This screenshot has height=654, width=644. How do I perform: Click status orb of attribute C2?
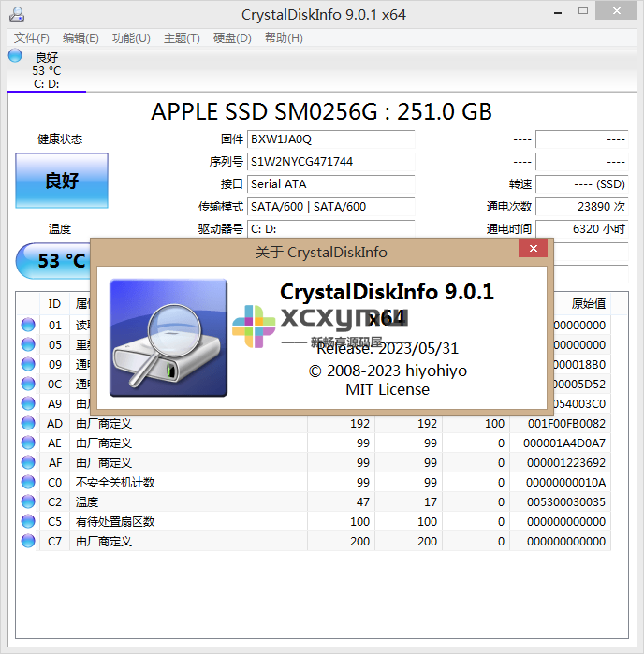(28, 501)
